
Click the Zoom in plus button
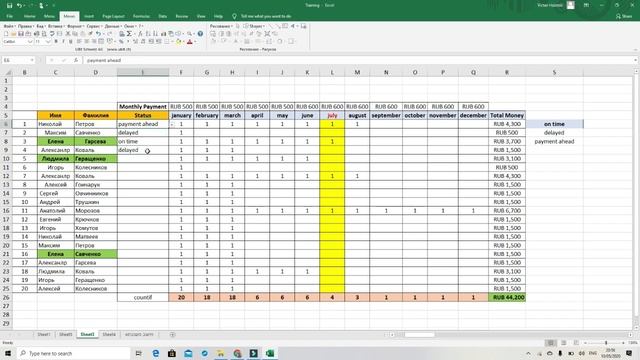coord(623,343)
